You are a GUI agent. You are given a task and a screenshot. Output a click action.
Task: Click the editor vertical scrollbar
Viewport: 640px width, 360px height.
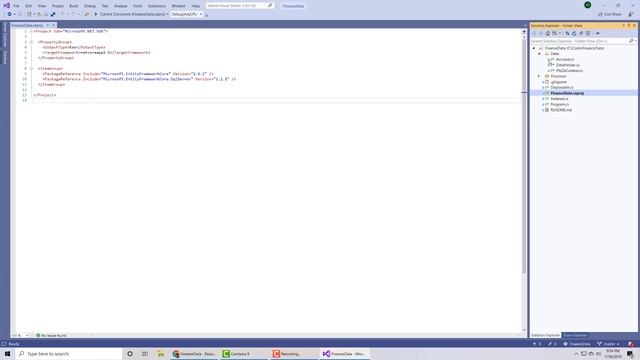pyautogui.click(x=524, y=155)
